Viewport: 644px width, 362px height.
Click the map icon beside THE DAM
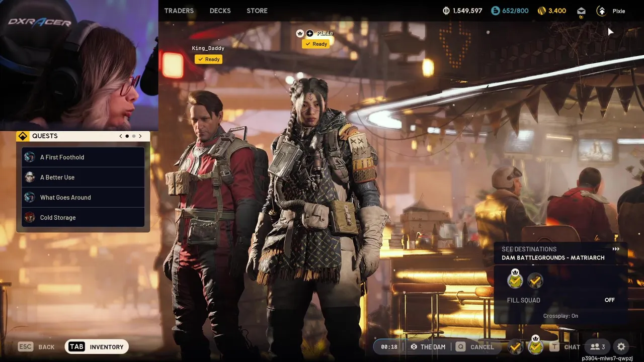point(414,347)
